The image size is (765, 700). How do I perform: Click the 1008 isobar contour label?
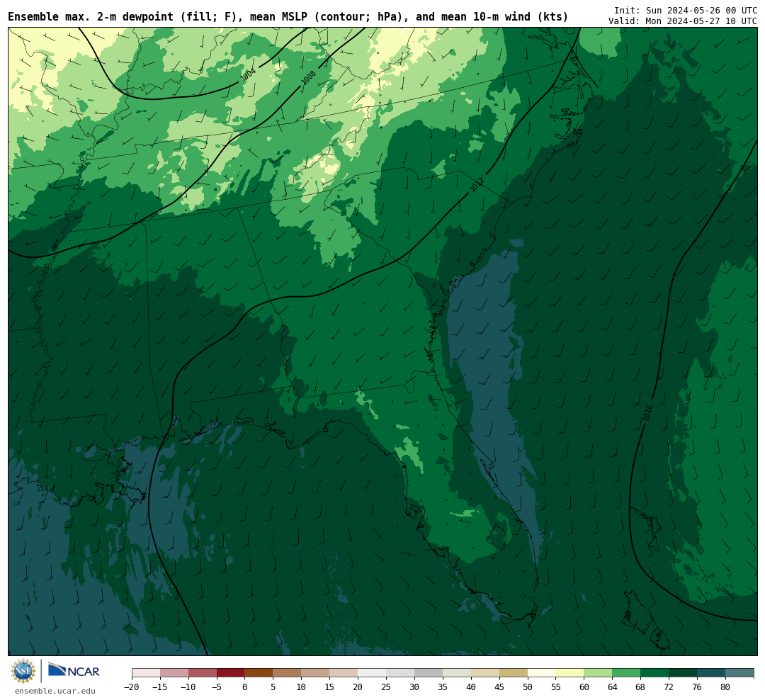click(x=308, y=78)
